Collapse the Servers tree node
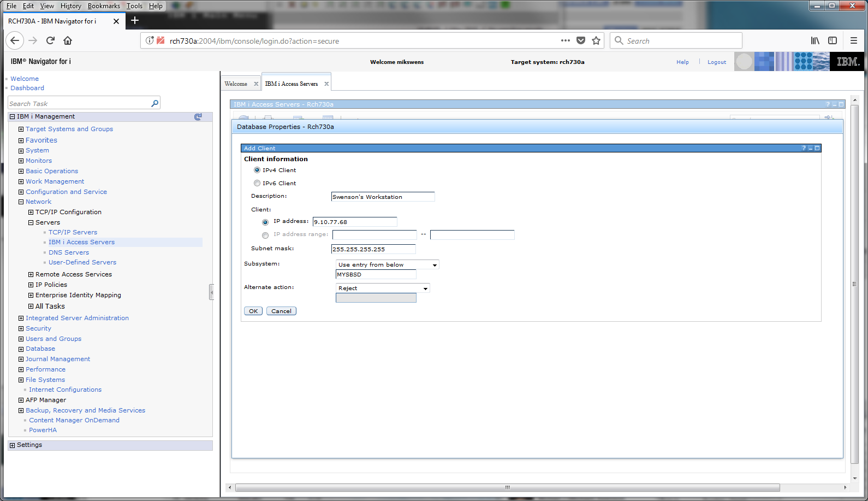868x501 pixels. [31, 223]
